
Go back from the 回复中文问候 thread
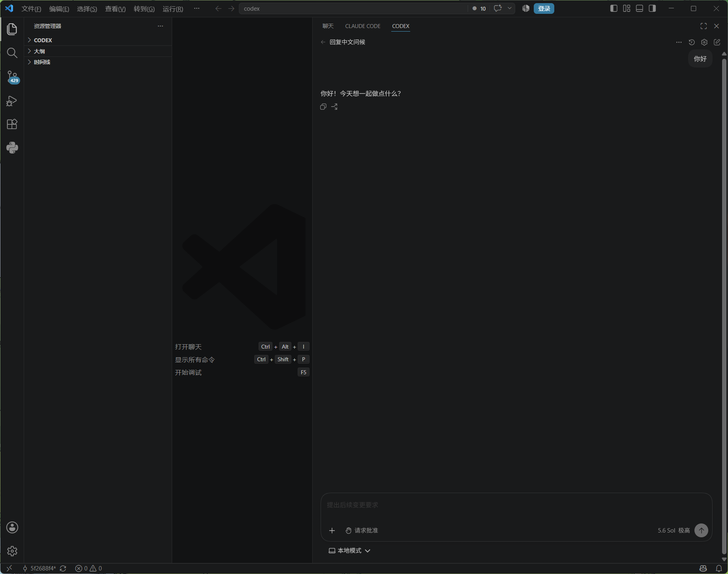click(323, 42)
